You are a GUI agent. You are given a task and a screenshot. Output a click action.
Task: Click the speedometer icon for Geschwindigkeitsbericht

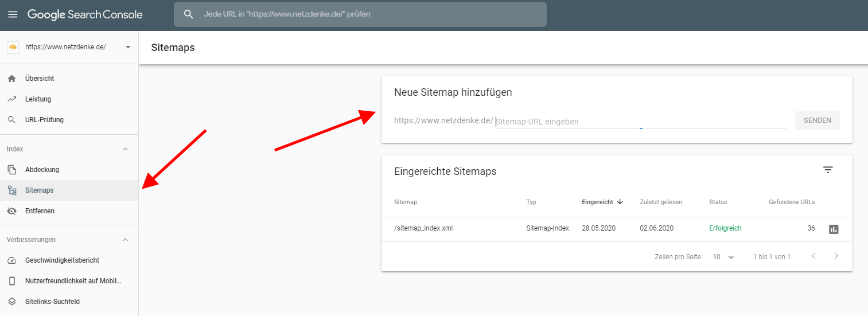point(12,260)
